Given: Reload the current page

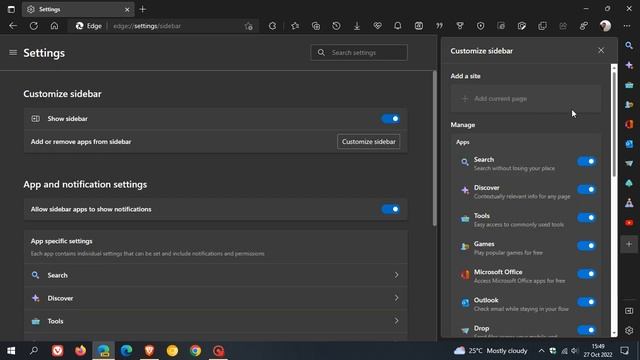Looking at the screenshot, I should click(x=34, y=26).
